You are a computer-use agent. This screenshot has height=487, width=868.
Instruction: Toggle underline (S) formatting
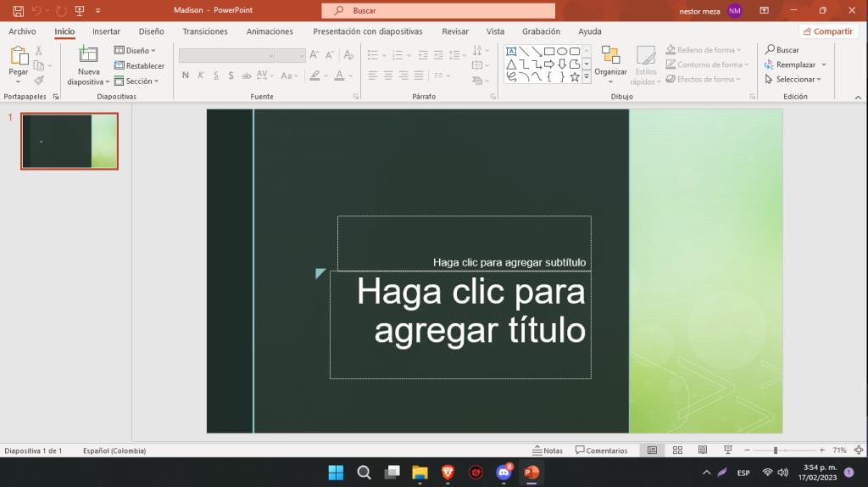(x=216, y=76)
